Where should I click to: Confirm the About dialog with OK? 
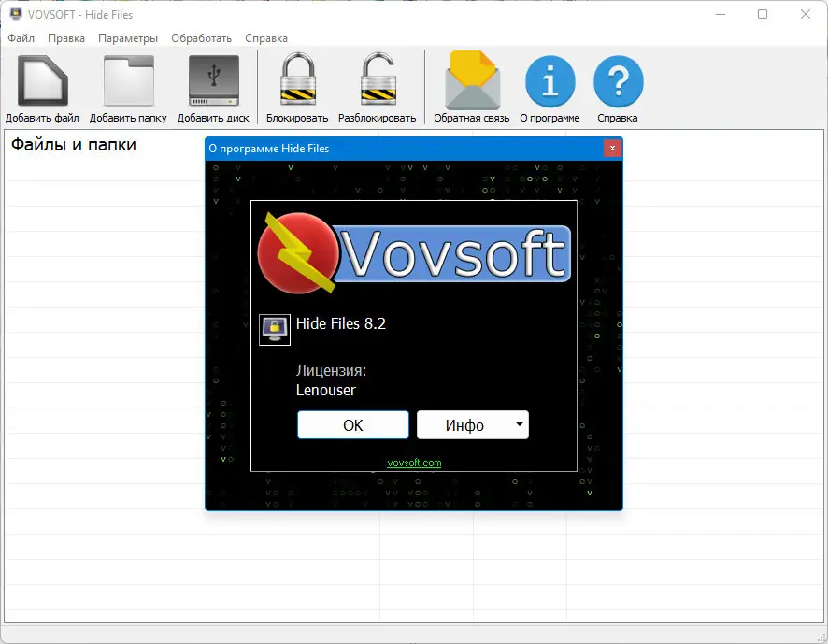352,425
